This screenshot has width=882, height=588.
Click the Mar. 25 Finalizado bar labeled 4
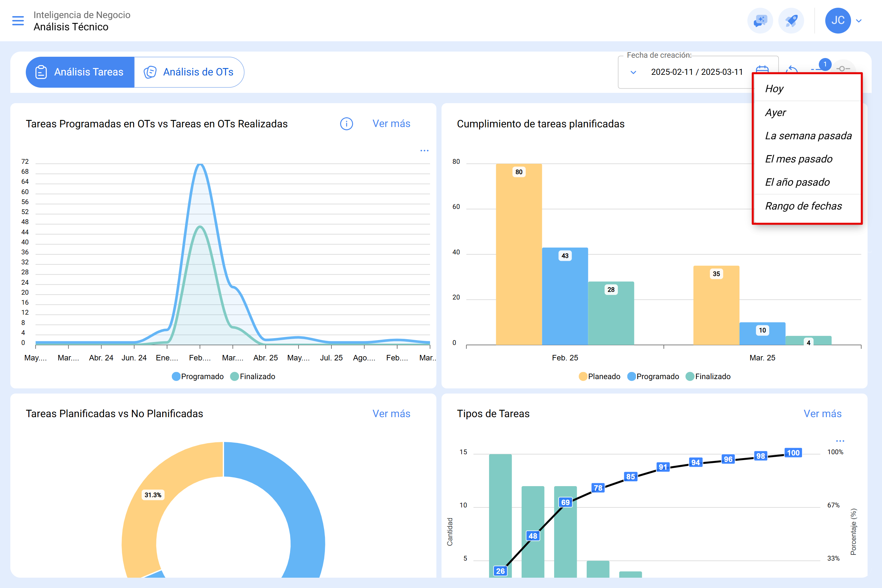(x=808, y=340)
